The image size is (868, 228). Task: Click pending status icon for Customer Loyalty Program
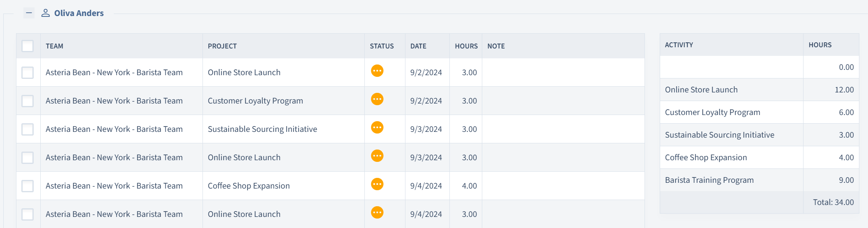pyautogui.click(x=377, y=99)
